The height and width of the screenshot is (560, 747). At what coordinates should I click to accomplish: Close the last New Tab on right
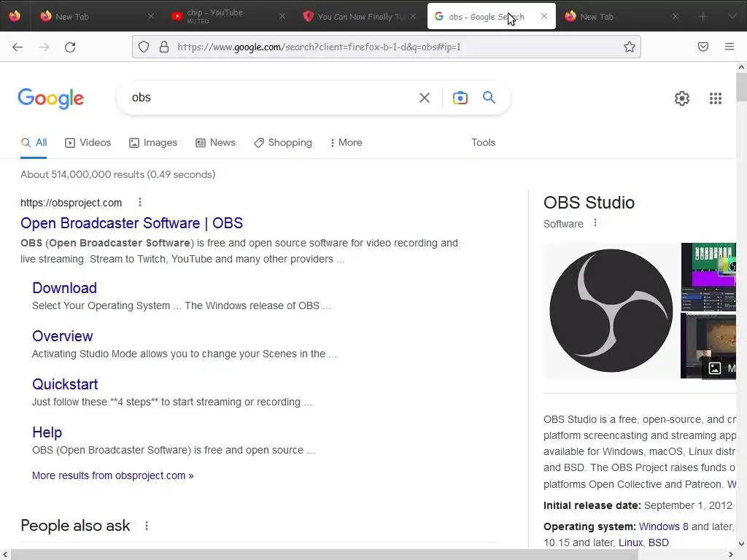click(675, 16)
